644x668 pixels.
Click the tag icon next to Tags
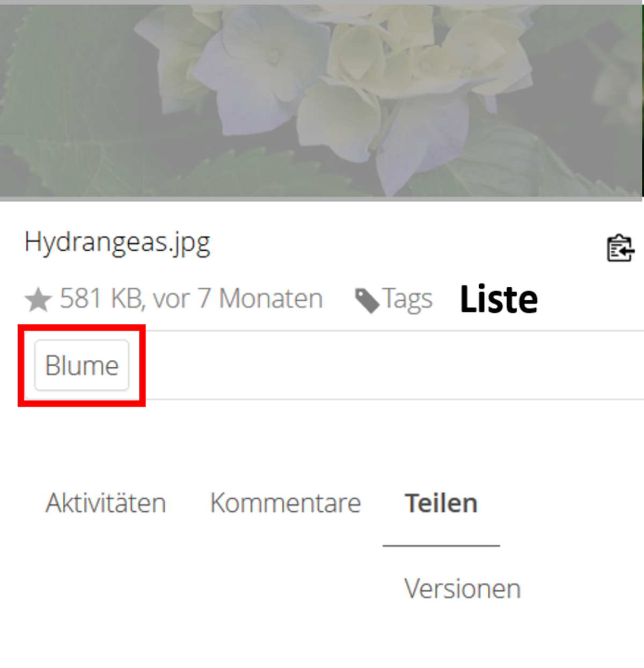[367, 300]
